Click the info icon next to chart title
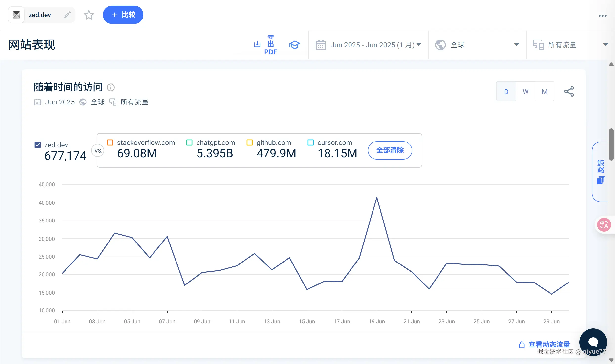Viewport: 615px width, 364px height. coord(111,87)
